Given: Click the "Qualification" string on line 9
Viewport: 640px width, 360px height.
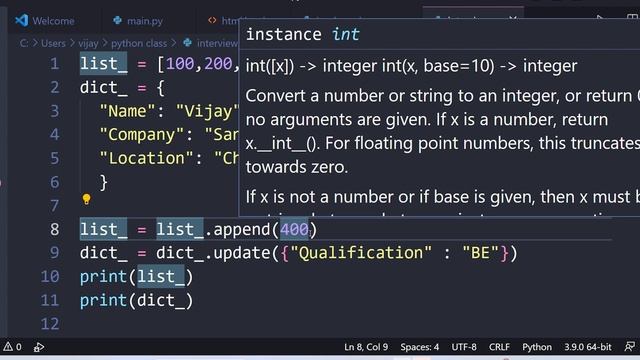Looking at the screenshot, I should tap(361, 253).
